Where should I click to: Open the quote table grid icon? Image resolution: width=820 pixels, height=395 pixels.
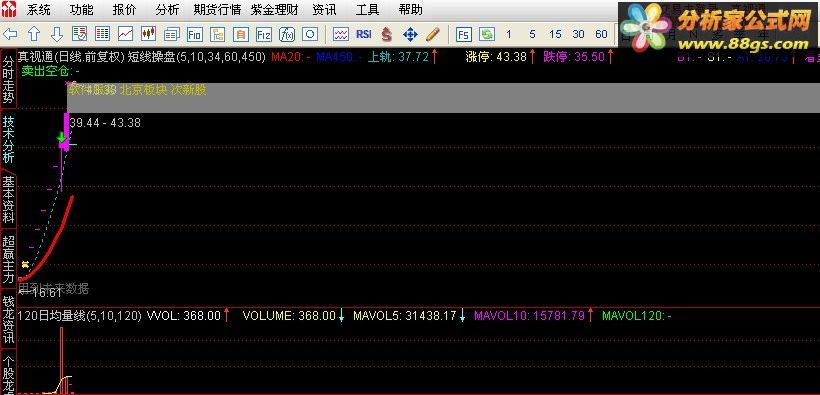pos(102,35)
